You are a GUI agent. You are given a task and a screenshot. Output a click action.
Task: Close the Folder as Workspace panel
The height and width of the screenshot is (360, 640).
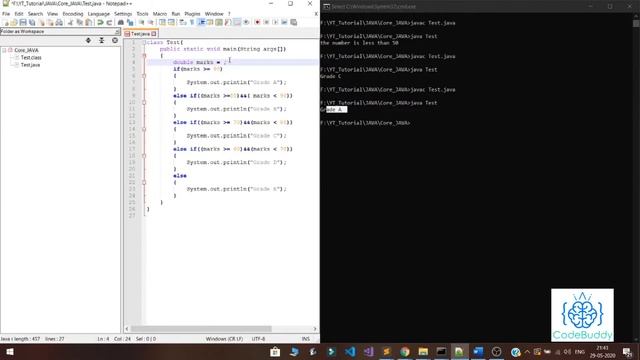(117, 31)
